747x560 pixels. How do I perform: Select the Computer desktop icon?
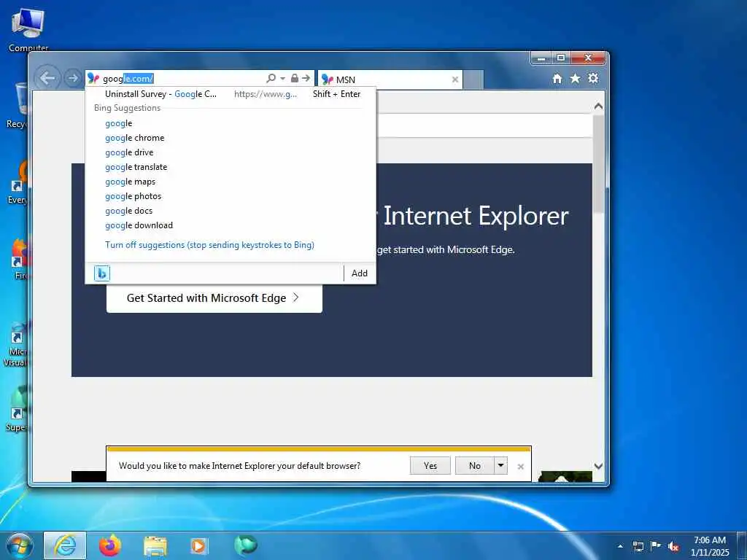pyautogui.click(x=28, y=29)
